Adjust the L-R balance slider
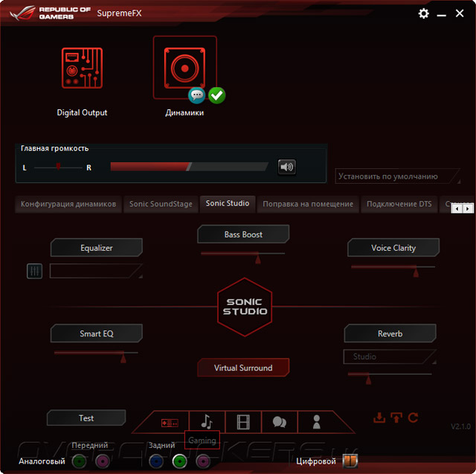 click(58, 167)
